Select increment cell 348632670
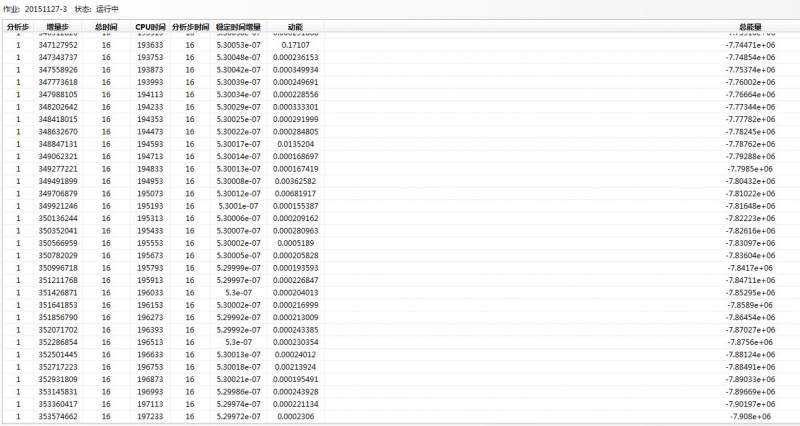This screenshot has height=426, width=800. (x=58, y=132)
